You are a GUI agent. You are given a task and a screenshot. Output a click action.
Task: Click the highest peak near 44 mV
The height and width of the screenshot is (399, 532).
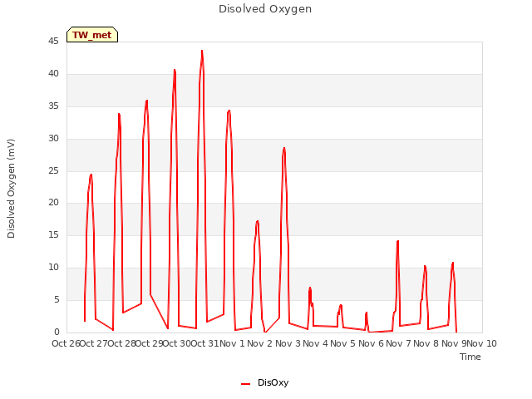click(x=202, y=51)
